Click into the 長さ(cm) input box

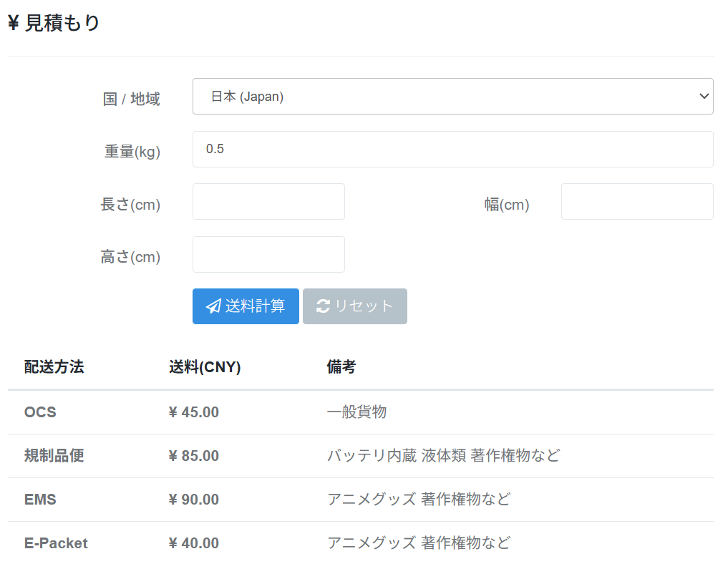pyautogui.click(x=268, y=202)
